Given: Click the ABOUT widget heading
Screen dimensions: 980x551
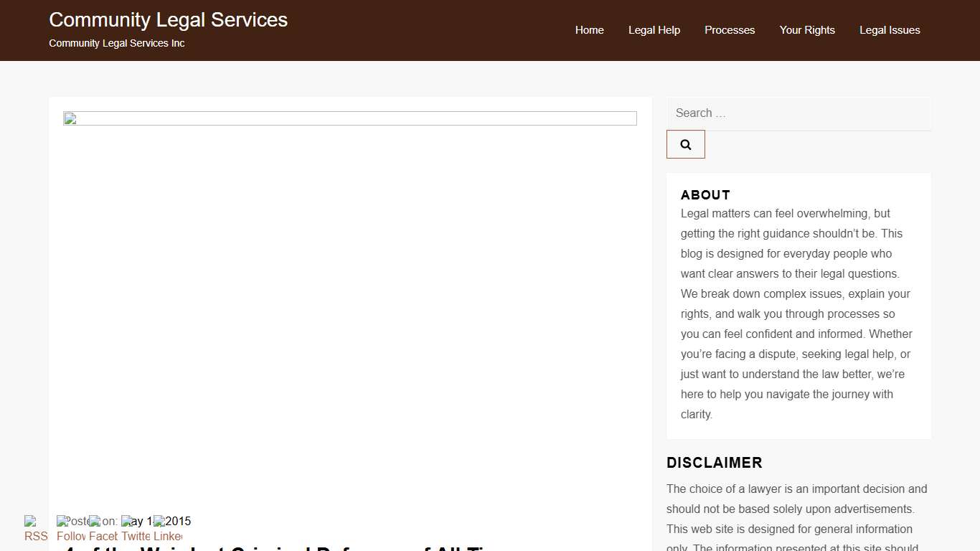Looking at the screenshot, I should pyautogui.click(x=705, y=195).
